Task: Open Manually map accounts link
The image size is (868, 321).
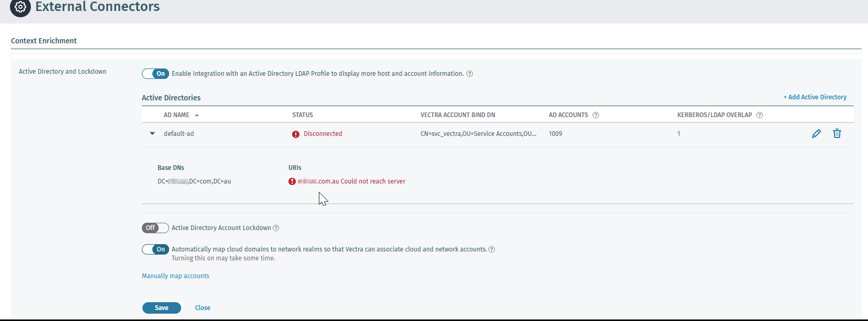Action: click(x=175, y=276)
